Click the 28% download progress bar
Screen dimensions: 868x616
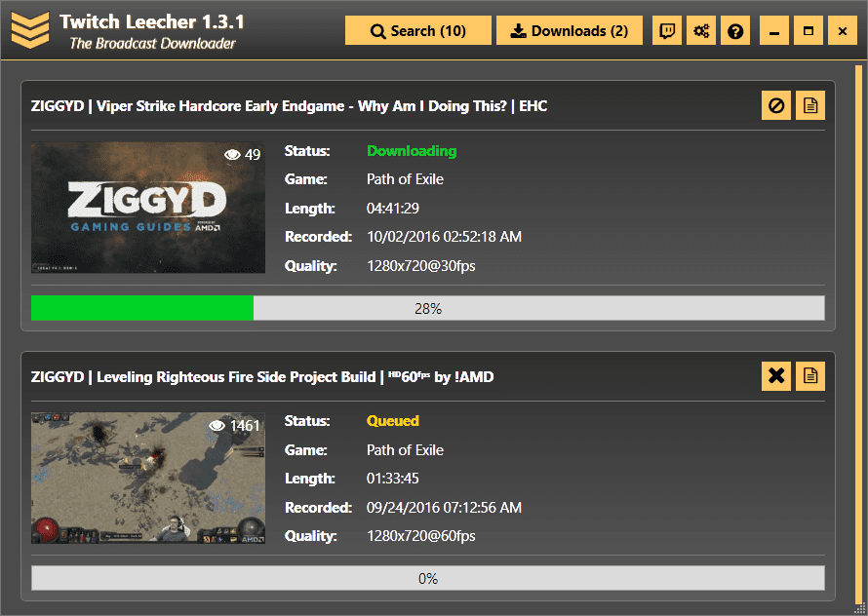[x=427, y=307]
